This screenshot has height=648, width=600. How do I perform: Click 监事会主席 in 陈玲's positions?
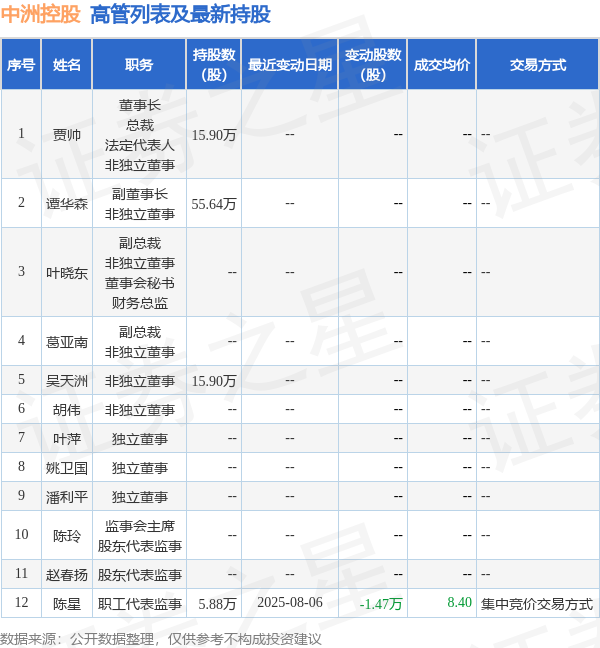coord(140,526)
